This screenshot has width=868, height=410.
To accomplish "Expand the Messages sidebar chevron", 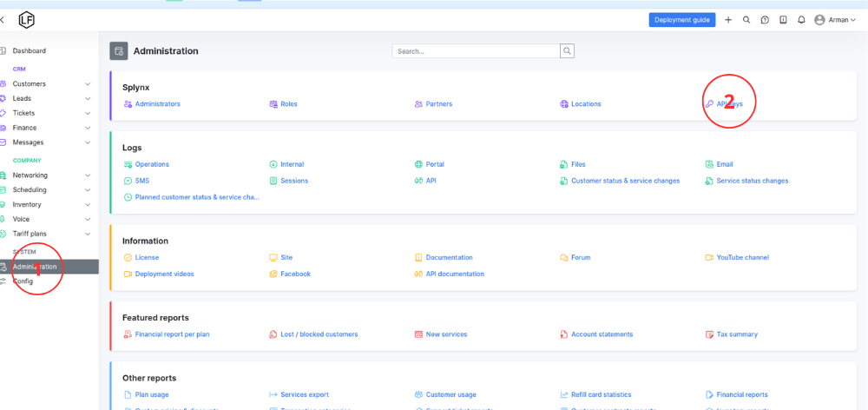I will coord(88,142).
